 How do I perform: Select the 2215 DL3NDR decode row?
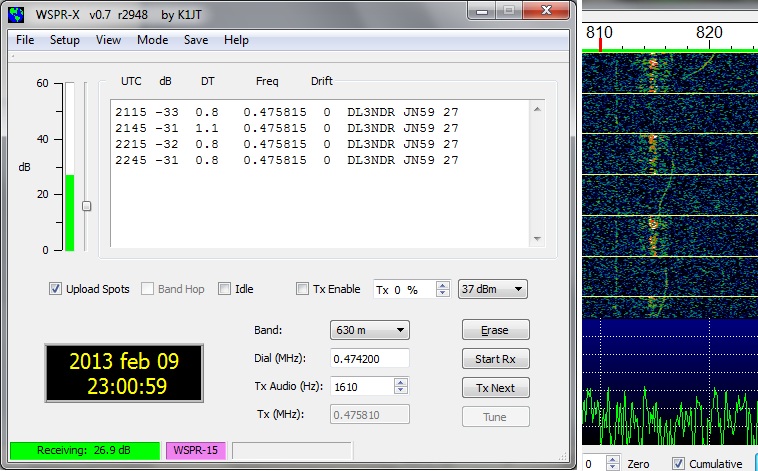(287, 144)
